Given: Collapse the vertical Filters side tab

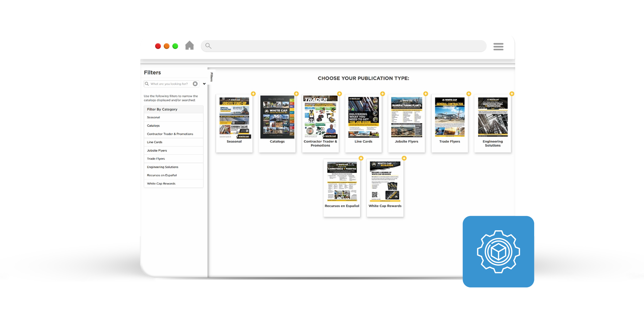Looking at the screenshot, I should [212, 77].
